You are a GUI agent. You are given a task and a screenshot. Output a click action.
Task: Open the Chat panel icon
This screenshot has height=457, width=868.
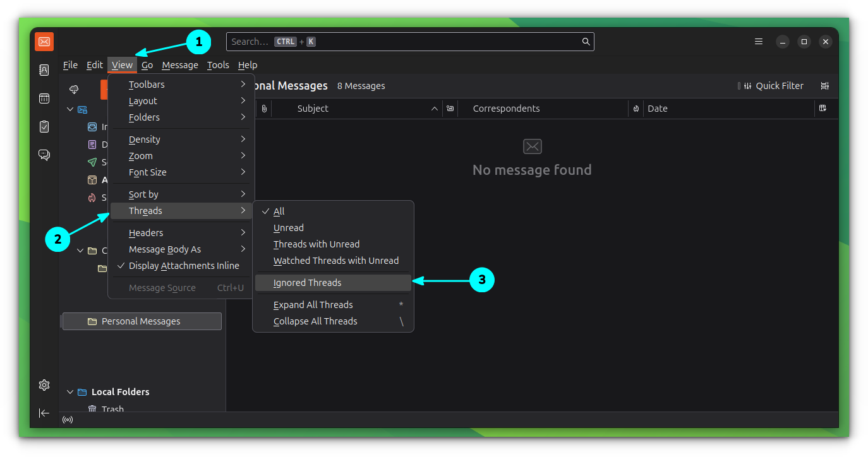pyautogui.click(x=44, y=154)
